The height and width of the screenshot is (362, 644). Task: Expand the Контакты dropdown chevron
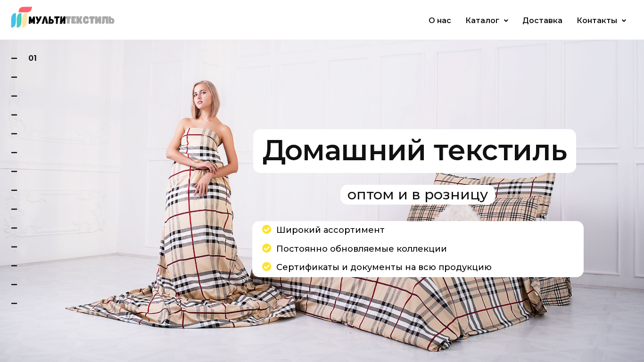[x=624, y=21]
